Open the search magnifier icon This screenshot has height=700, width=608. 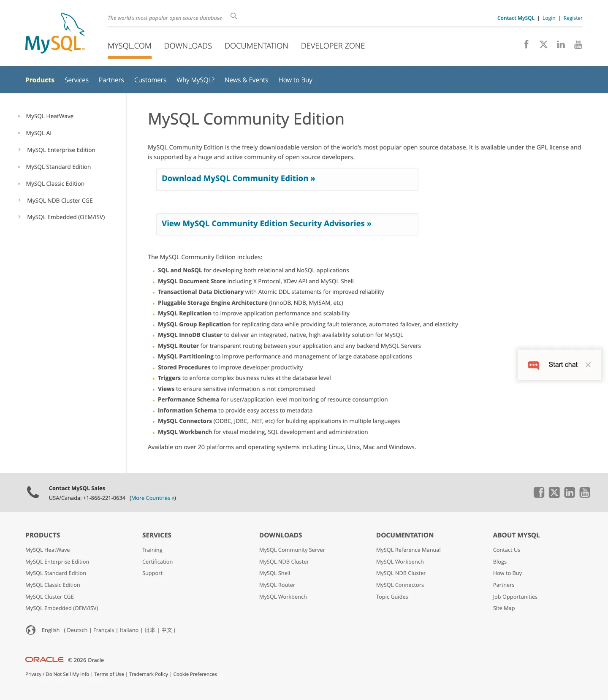pyautogui.click(x=234, y=16)
